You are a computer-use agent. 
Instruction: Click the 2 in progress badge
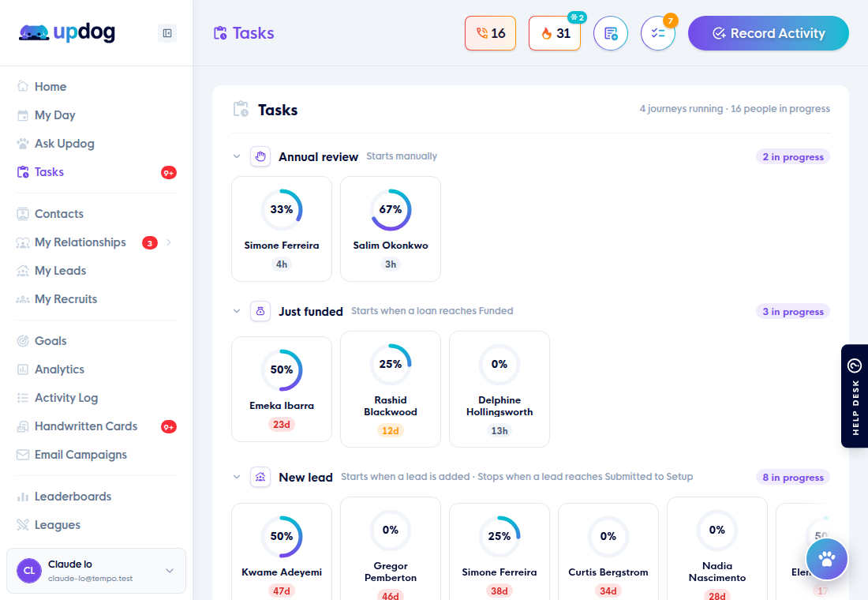coord(793,157)
